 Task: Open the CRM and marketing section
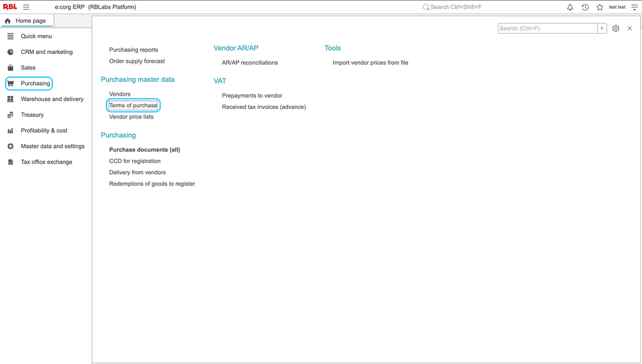click(x=46, y=52)
